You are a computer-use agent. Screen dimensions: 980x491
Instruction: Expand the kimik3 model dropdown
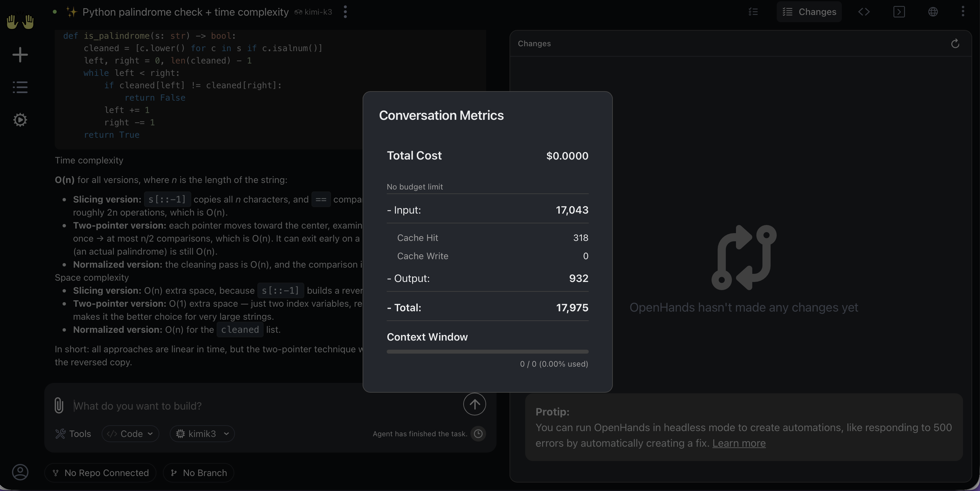pos(202,434)
